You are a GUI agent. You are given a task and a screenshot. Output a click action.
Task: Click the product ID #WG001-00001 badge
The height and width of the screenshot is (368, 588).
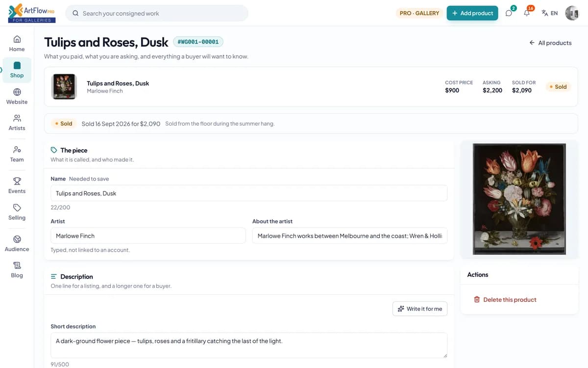click(198, 42)
